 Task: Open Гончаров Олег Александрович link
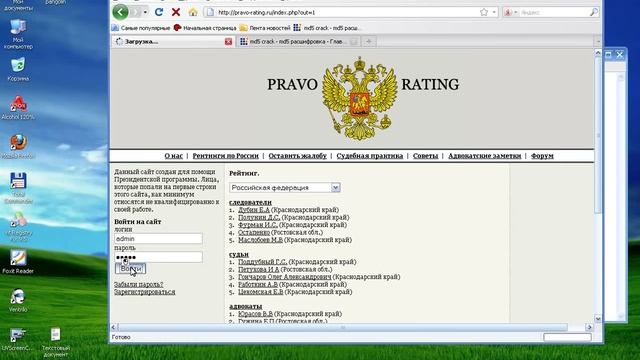point(284,277)
